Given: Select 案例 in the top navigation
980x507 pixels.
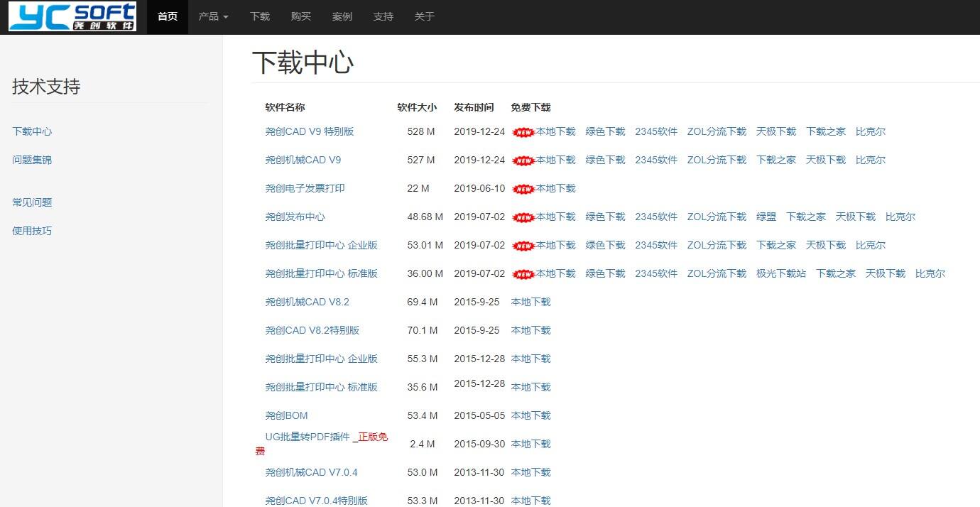Looking at the screenshot, I should point(342,16).
